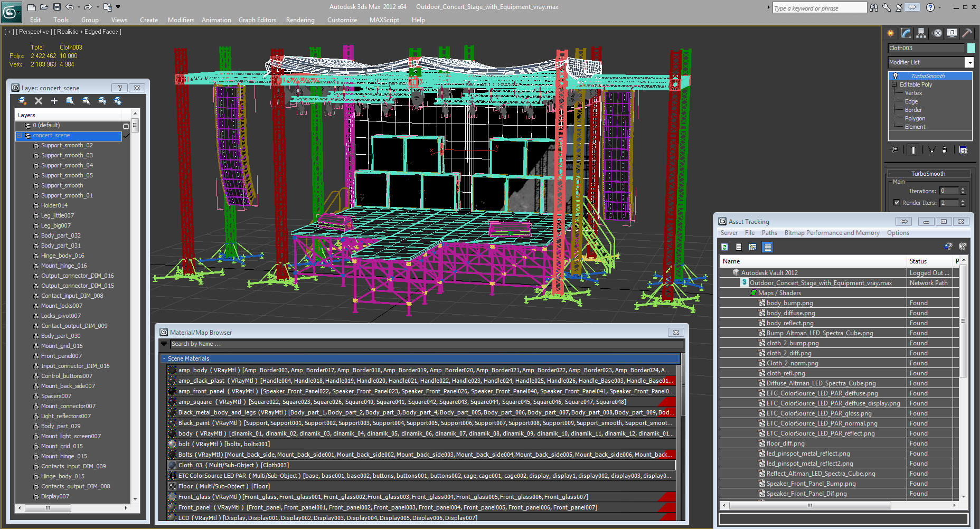Click the Redo arrow icon
Screen dimensions: 980x529
tap(88, 7)
